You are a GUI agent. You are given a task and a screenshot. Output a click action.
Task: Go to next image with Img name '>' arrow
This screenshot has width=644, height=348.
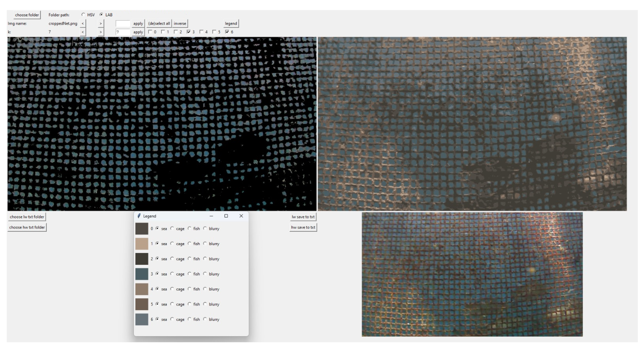tap(101, 23)
